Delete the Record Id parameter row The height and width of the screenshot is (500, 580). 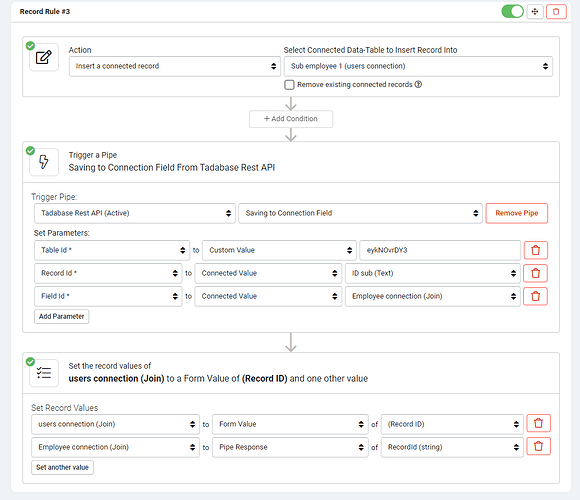click(535, 273)
